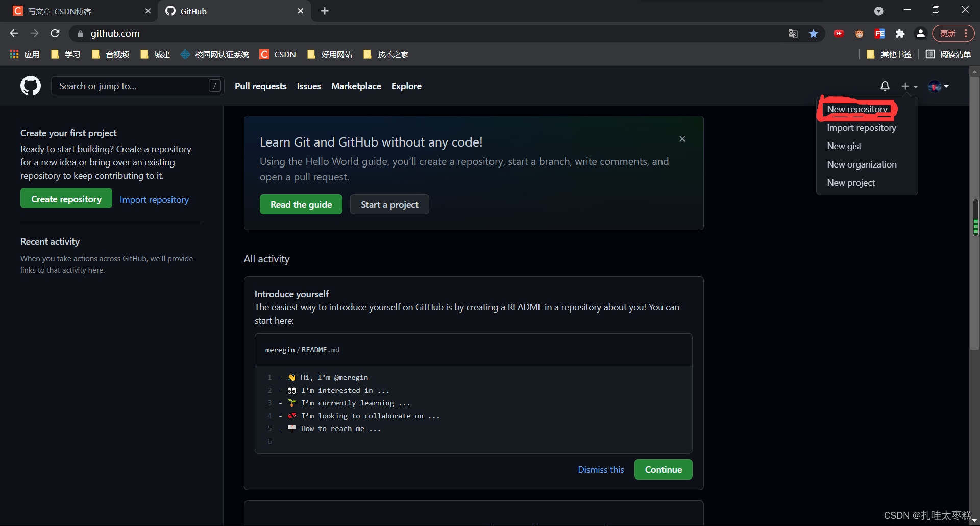Go to Pull requests
This screenshot has height=526, width=980.
[x=261, y=86]
